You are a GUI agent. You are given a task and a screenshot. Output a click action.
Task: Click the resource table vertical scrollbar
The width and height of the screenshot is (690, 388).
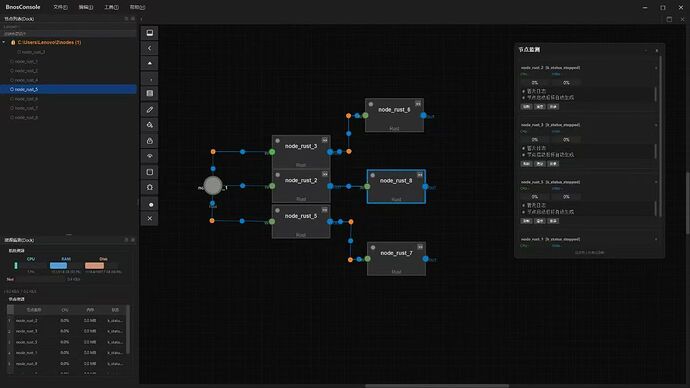(x=128, y=329)
